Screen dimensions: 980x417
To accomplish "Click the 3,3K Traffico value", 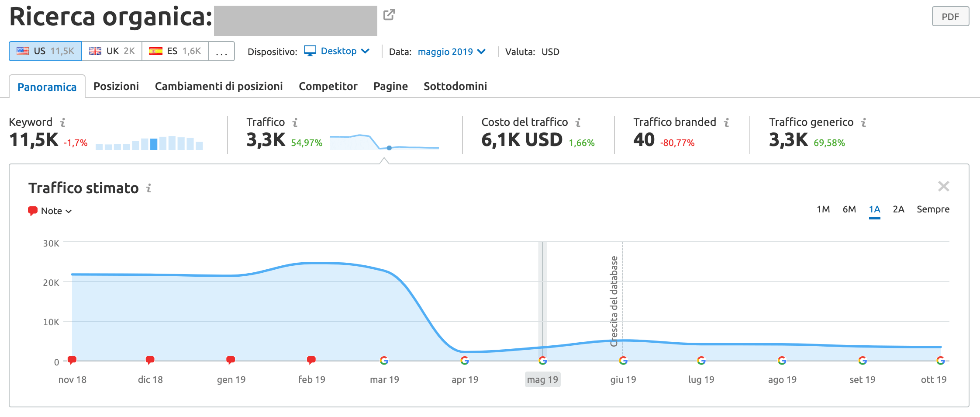I will (266, 140).
